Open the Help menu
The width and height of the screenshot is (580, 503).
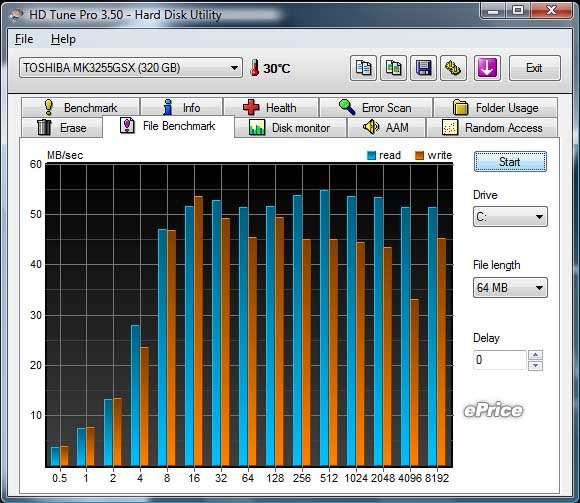click(63, 39)
